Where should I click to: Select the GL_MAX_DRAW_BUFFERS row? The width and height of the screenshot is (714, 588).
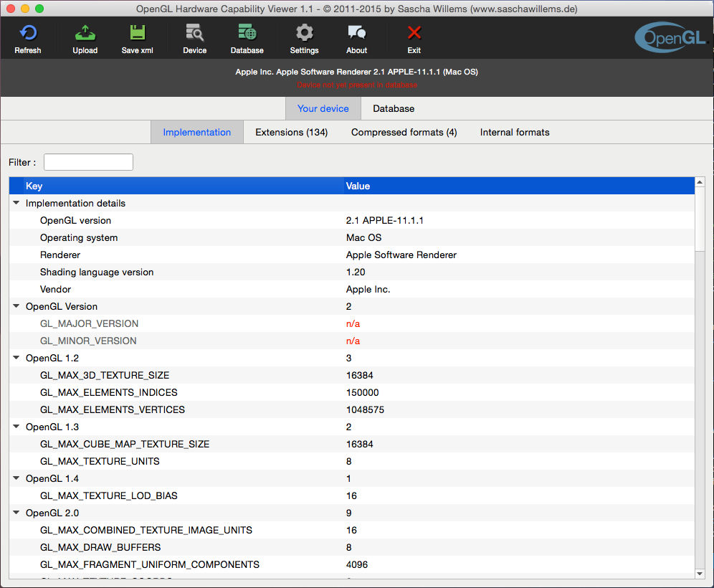351,547
